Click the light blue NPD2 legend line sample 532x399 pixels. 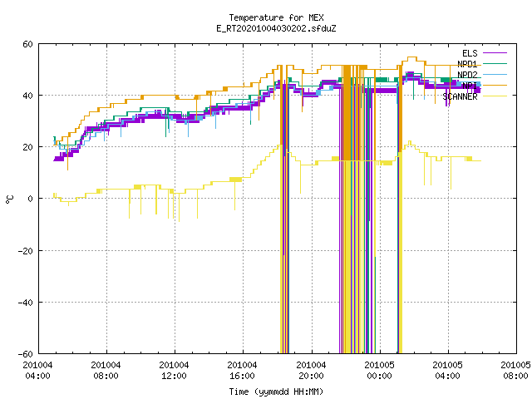click(x=495, y=74)
